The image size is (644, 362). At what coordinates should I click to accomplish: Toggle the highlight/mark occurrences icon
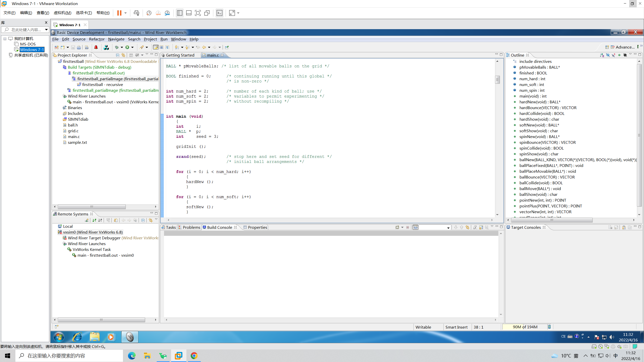[155, 47]
